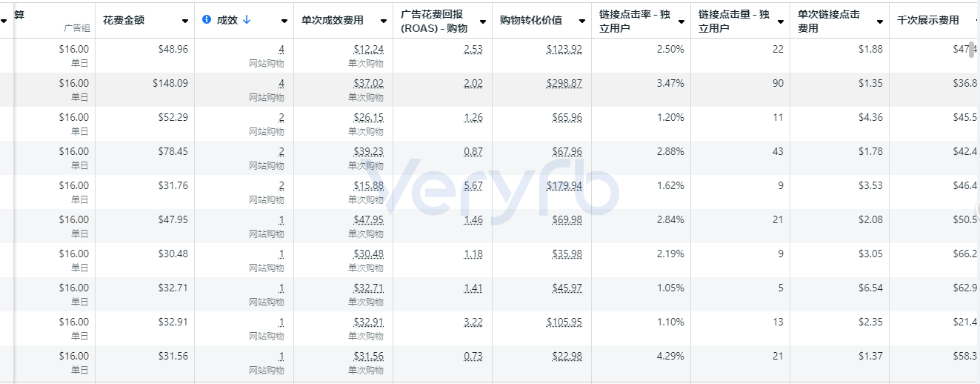980x384 pixels.
Task: Click the underlined $12.24 cost per result
Action: coord(368,50)
